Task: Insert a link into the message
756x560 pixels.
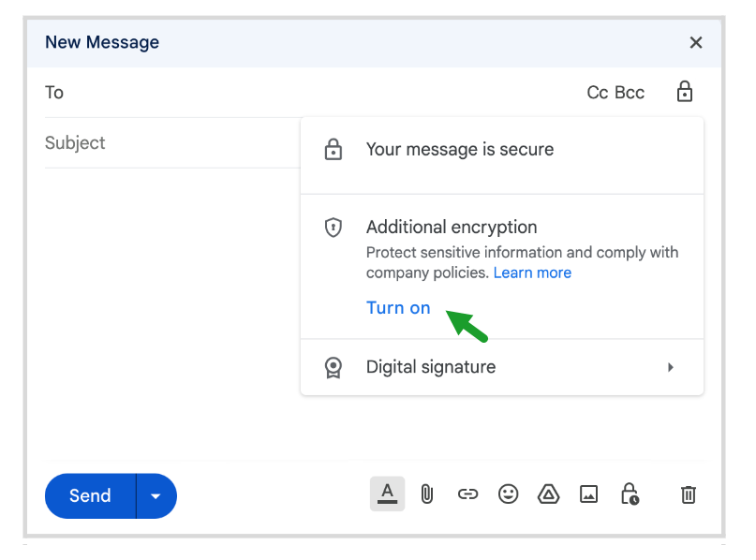Action: pos(467,494)
